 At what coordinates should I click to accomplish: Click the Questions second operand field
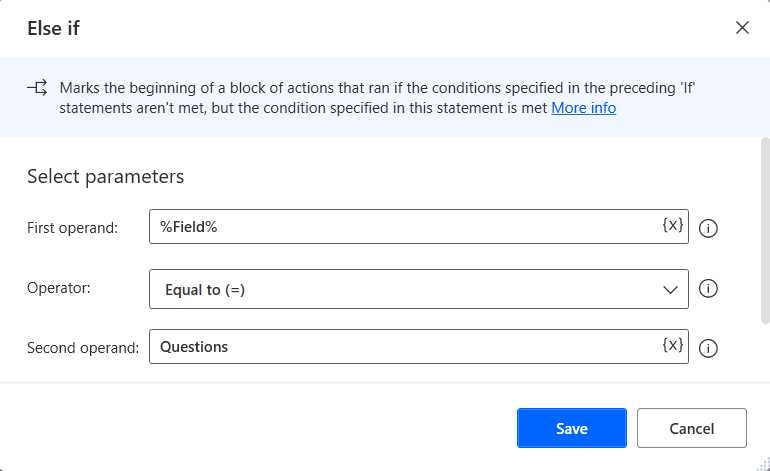click(x=400, y=347)
